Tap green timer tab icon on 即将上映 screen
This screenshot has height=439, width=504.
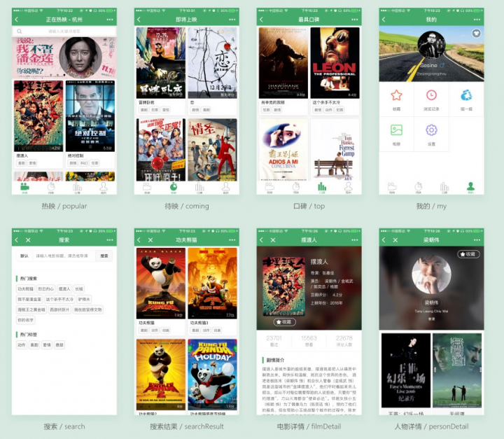(174, 186)
